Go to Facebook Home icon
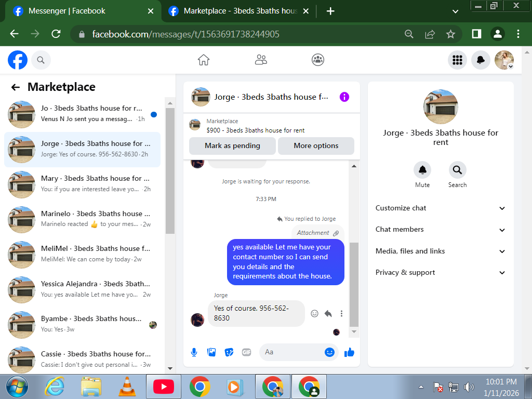The height and width of the screenshot is (399, 532). pyautogui.click(x=204, y=60)
